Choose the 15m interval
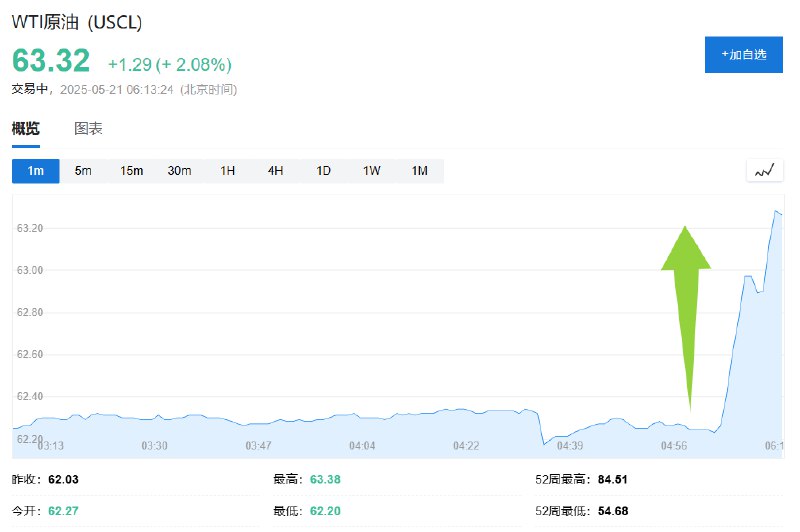The image size is (800, 532). tap(131, 171)
